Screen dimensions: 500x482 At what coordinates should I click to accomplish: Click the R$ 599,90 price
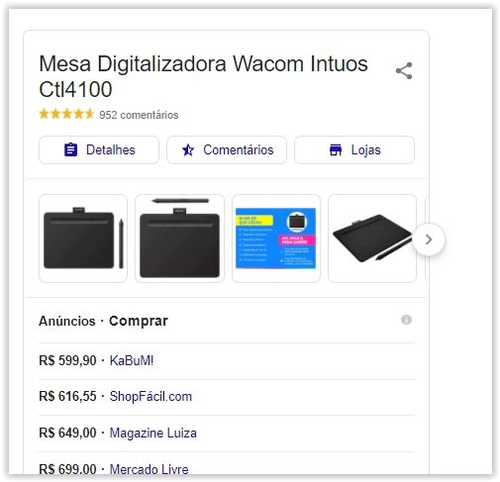tap(68, 360)
